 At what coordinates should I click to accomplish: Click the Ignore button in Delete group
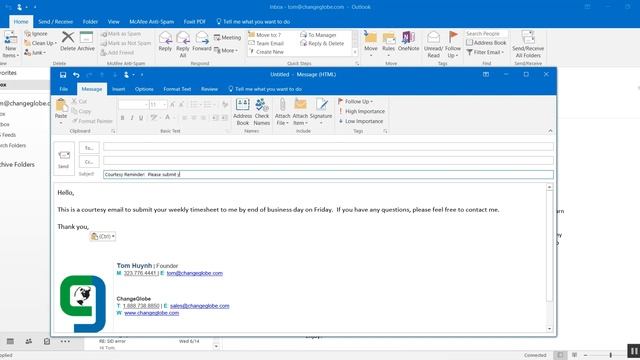(x=36, y=33)
